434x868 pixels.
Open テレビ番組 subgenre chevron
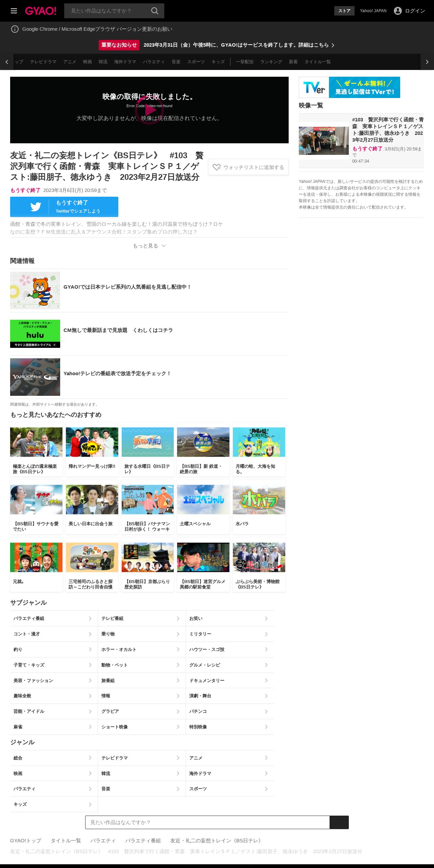(178, 619)
